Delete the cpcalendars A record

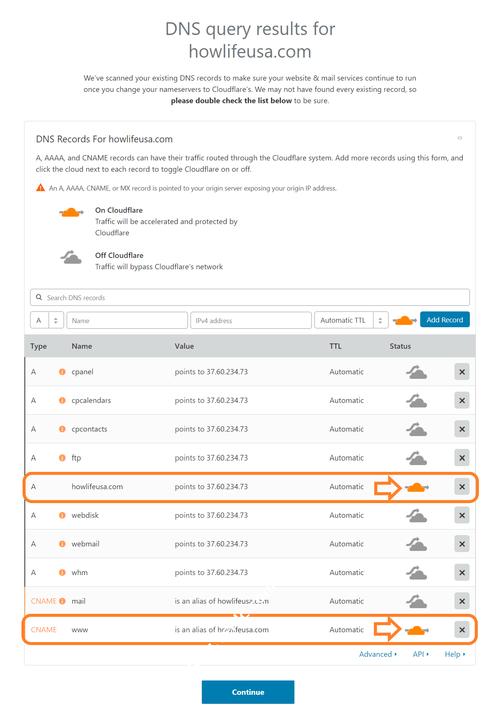pos(462,401)
